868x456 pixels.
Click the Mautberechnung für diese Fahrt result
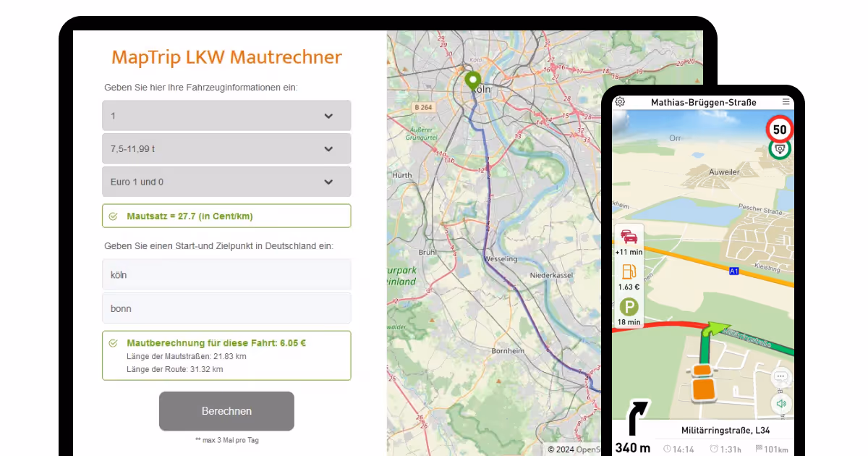click(x=216, y=343)
